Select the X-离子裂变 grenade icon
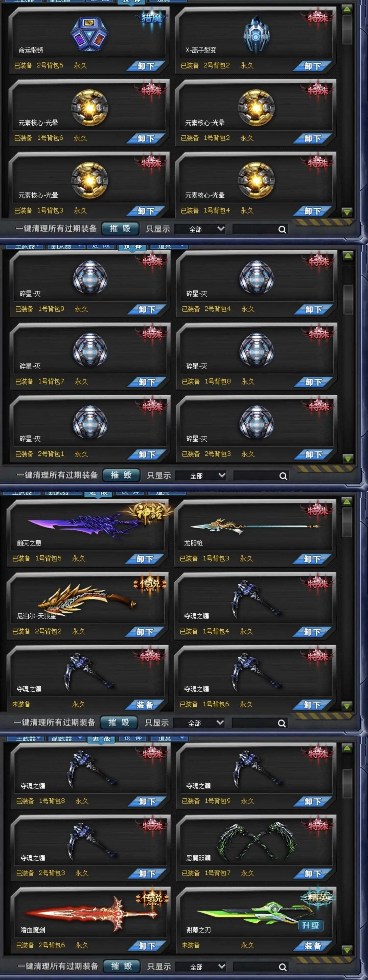Viewport: 368px width, 980px height. [257, 34]
